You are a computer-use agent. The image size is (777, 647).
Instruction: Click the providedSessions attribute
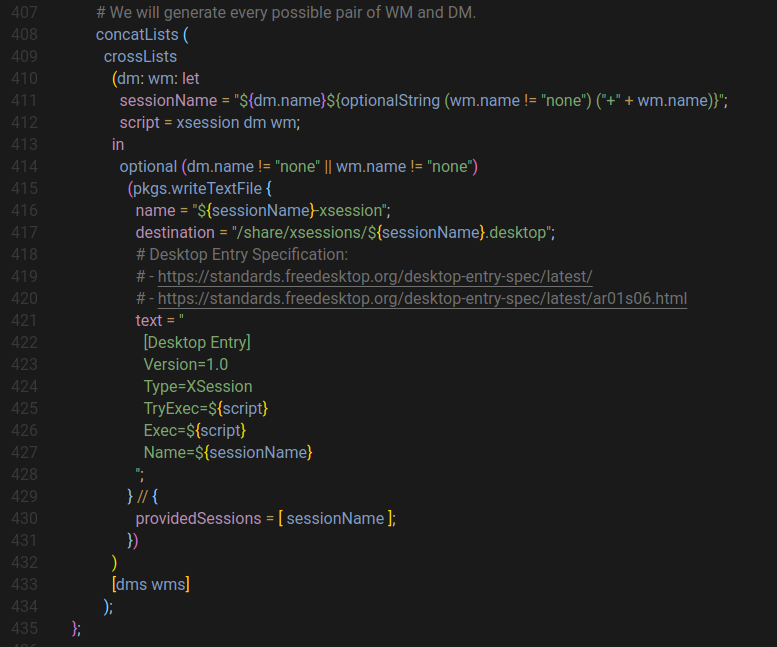point(198,518)
